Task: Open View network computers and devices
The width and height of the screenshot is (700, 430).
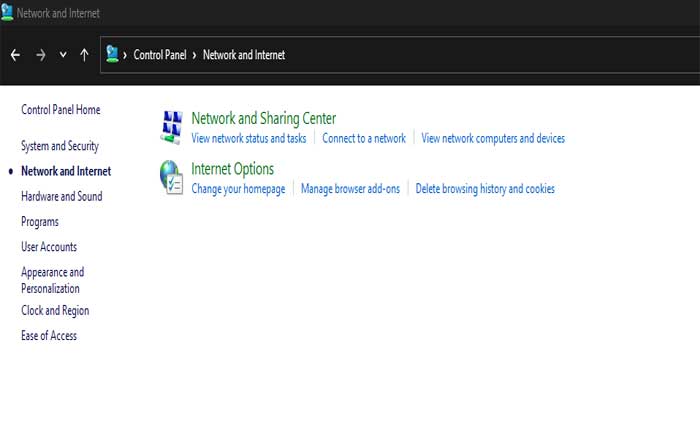Action: [492, 139]
